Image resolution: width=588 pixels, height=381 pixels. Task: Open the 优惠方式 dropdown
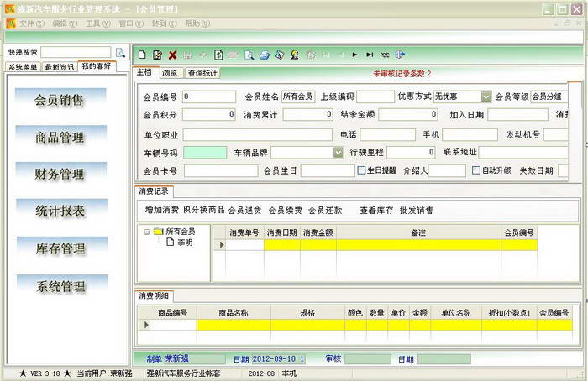tap(486, 97)
